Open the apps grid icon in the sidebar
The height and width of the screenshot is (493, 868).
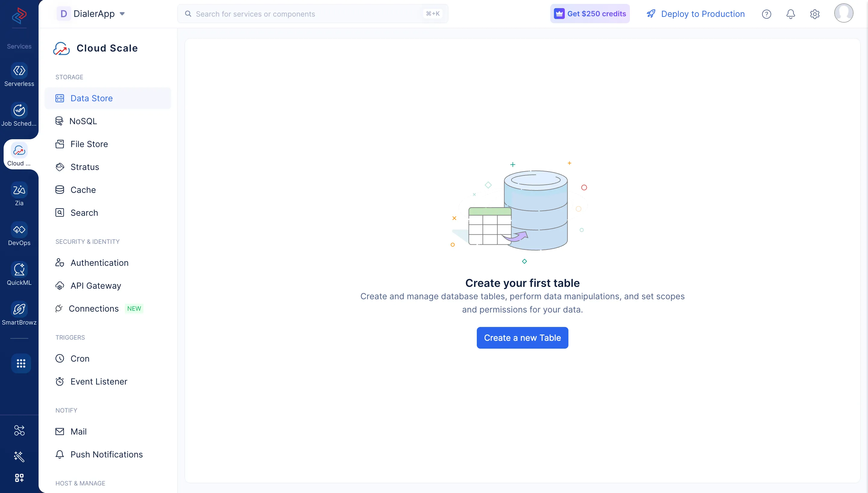21,363
